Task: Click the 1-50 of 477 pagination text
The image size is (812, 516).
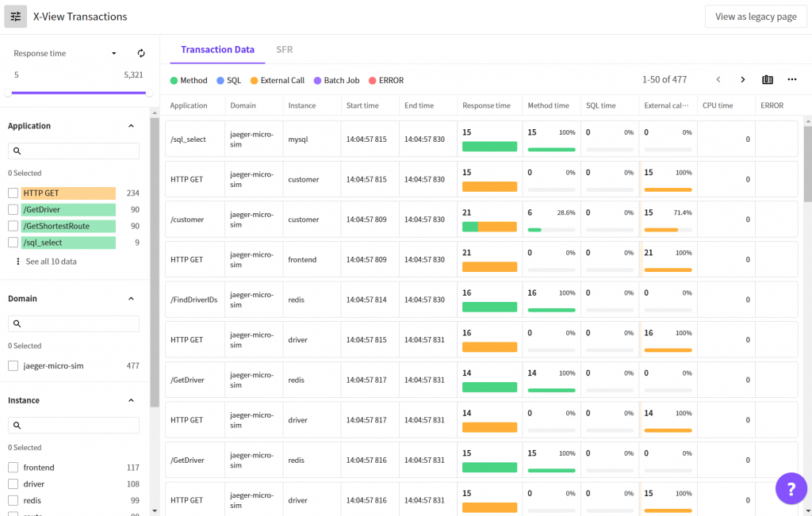Action: [x=665, y=80]
